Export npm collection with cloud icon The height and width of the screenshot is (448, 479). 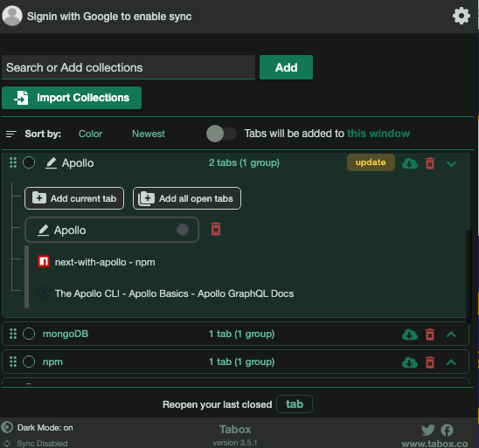410,362
